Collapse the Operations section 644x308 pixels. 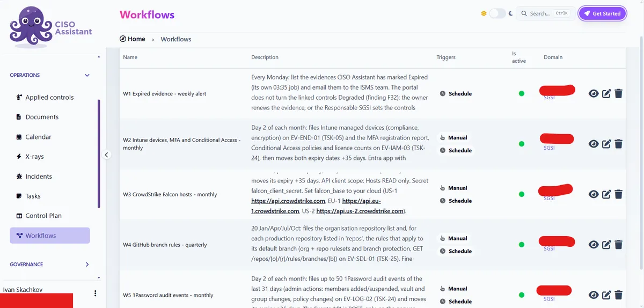pos(50,75)
